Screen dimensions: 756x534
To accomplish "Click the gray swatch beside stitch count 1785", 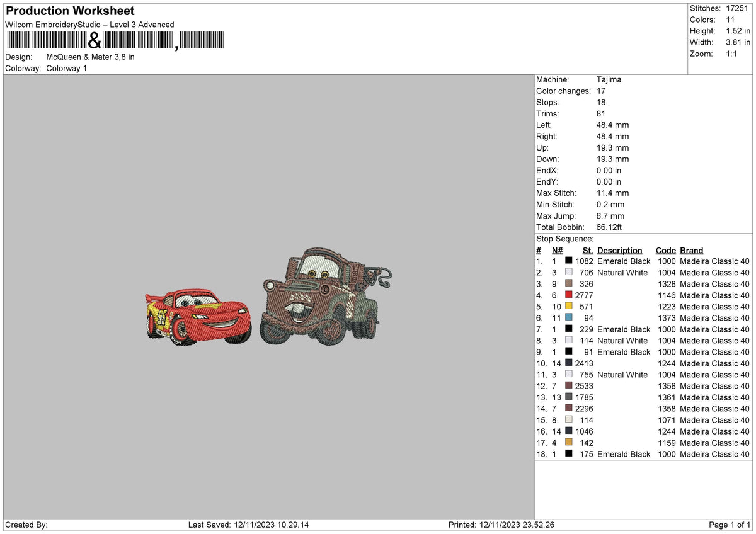I will point(569,397).
